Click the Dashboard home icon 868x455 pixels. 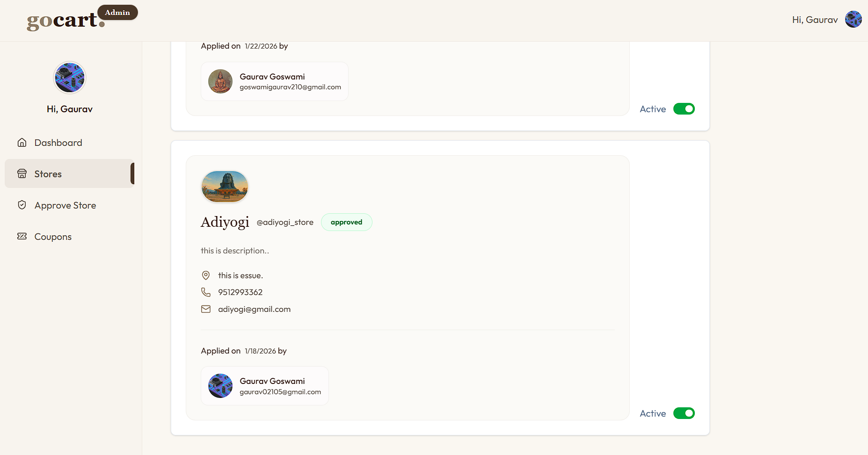point(22,142)
